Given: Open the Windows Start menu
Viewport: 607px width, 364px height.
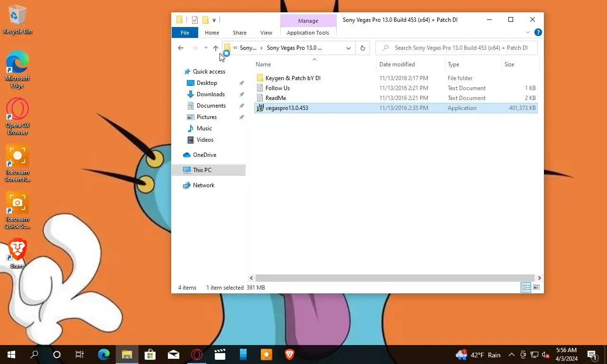Looking at the screenshot, I should click(11, 355).
